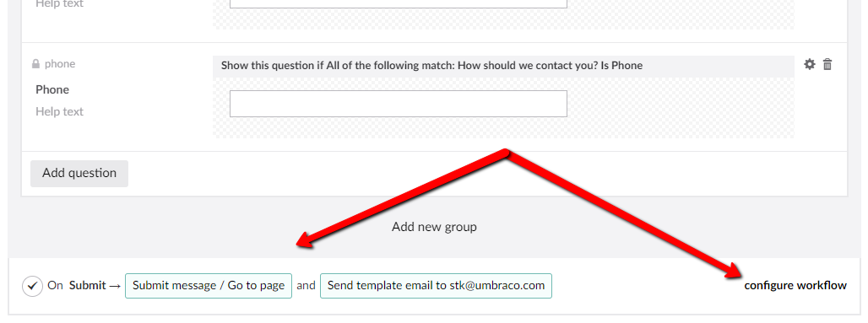
Task: Click the word and between workflow buttons
Action: 306,286
